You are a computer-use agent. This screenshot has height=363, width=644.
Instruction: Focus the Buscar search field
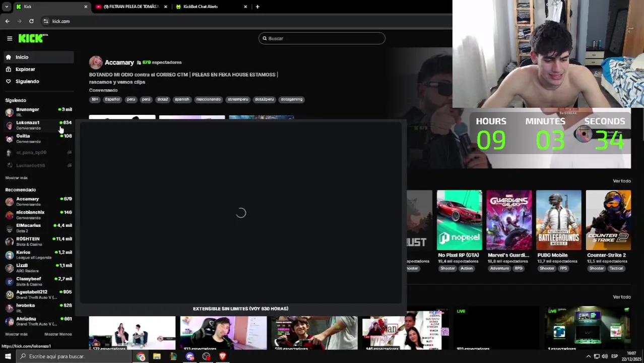point(322,38)
